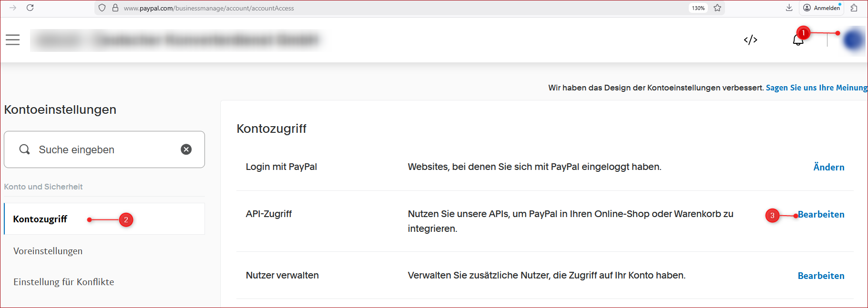
Task: Open Einstellung für Konflikte
Action: pos(64,282)
